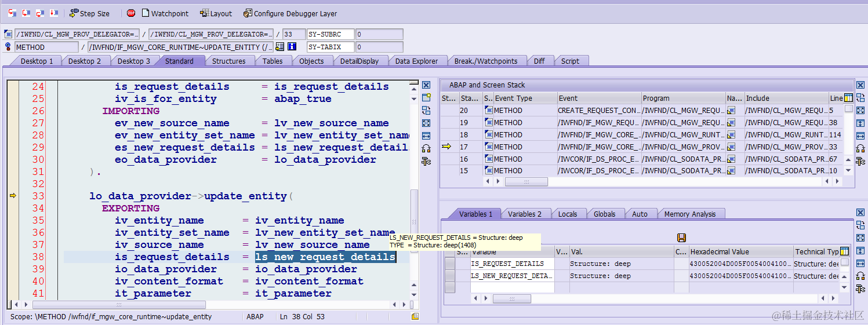The height and width of the screenshot is (325, 868).
Task: Select row button of IS_REQUEST_DETAILS
Action: [x=450, y=264]
